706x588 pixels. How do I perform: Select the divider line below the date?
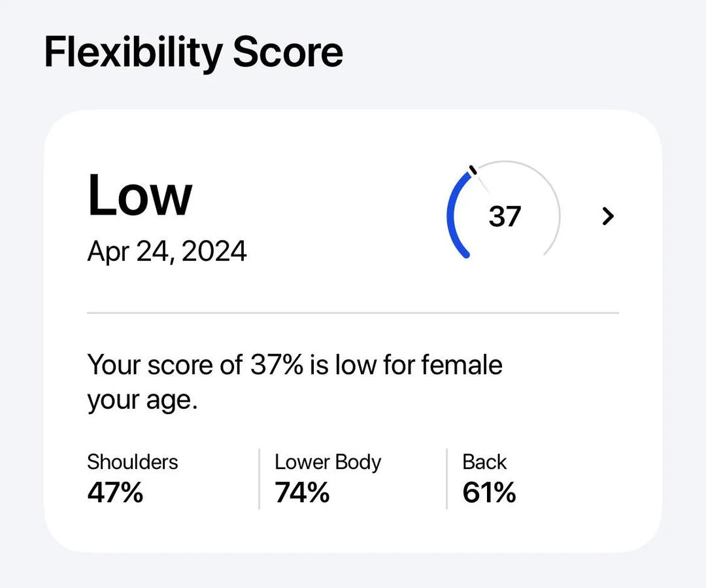point(353,313)
